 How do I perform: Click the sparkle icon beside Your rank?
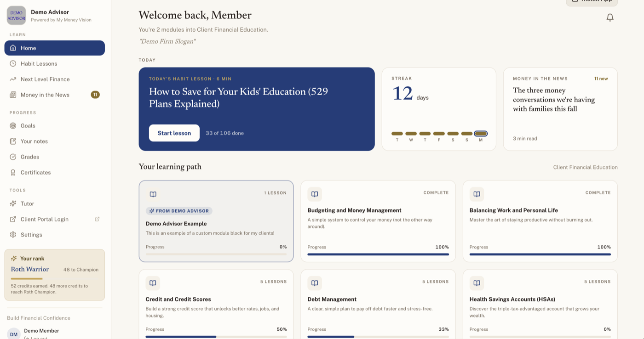tap(14, 258)
